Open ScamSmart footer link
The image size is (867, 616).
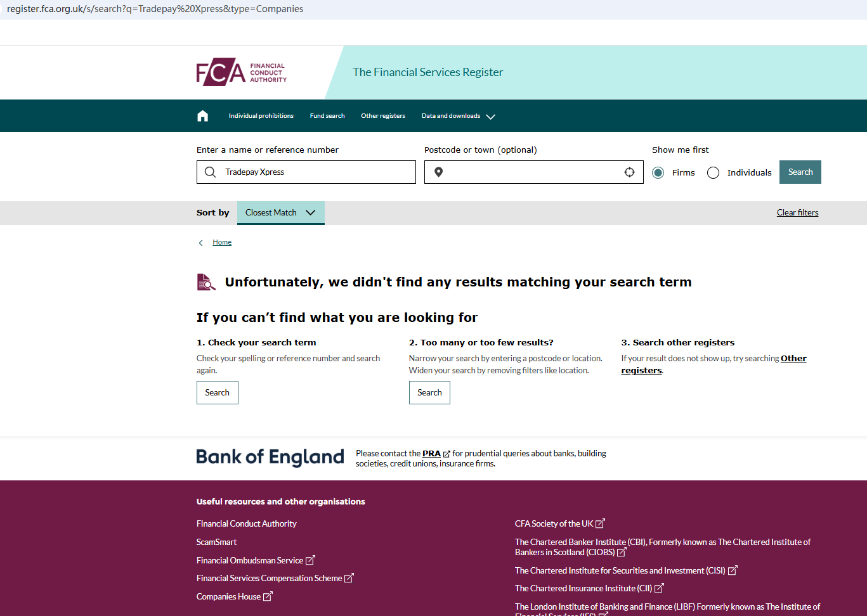[x=216, y=542]
